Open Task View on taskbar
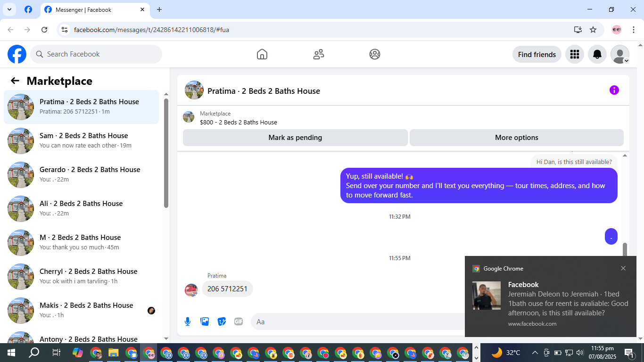Viewport: 644px width, 362px height. [x=56, y=353]
